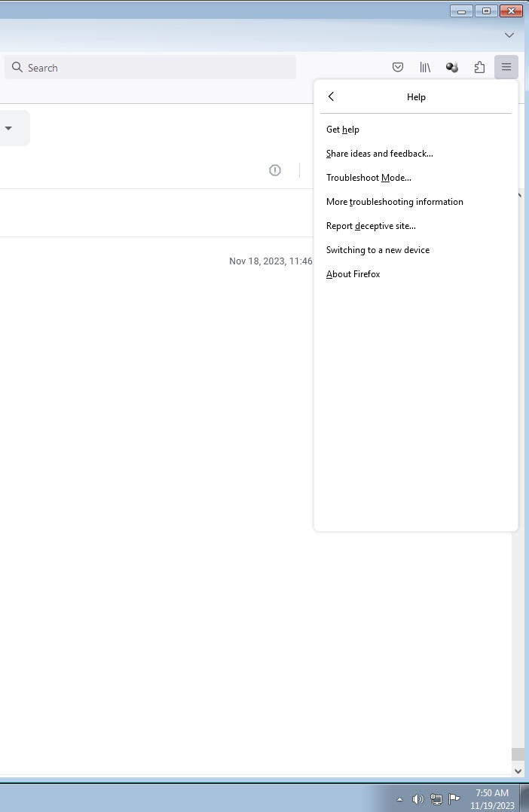Click the scrollbar down arrow
Image resolution: width=529 pixels, height=812 pixels.
tap(518, 771)
